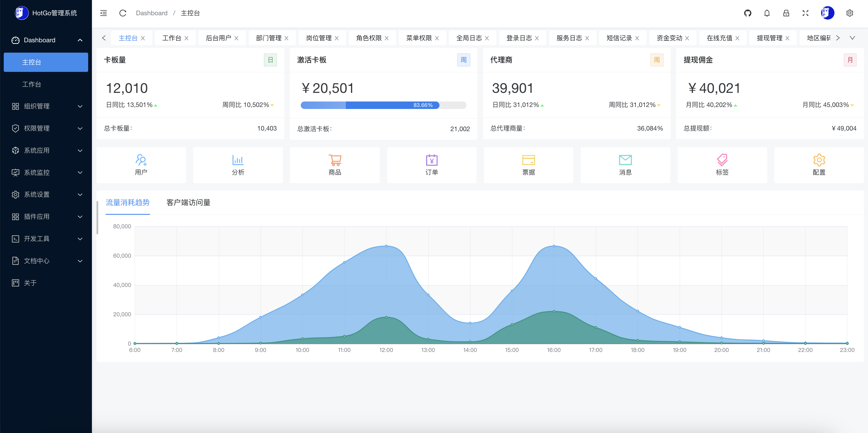Open the 订单 order shortcut icon

click(431, 165)
